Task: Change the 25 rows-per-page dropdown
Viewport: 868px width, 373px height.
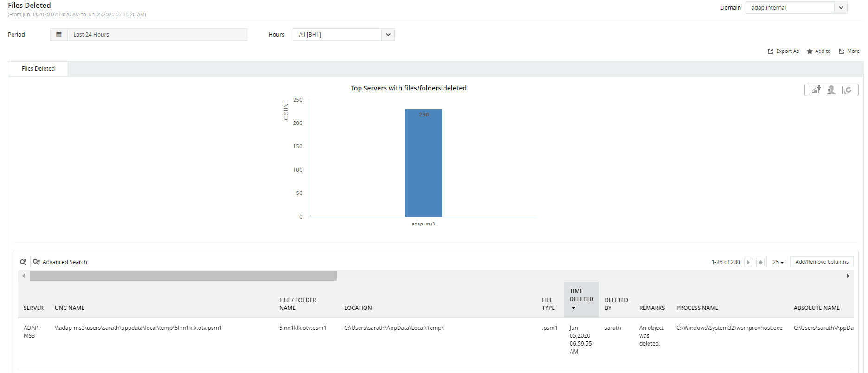Action: pyautogui.click(x=778, y=262)
